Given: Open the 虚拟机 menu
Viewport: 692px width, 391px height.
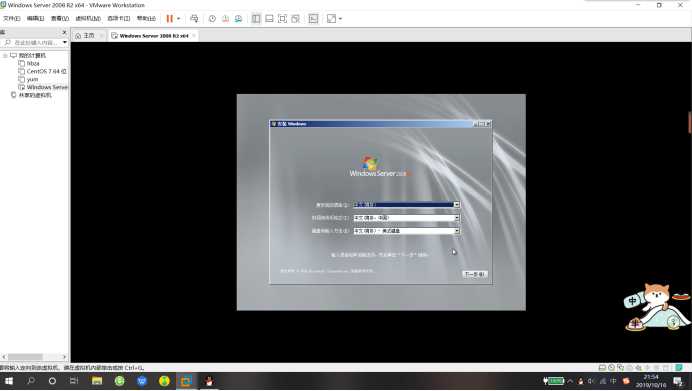Looking at the screenshot, I should pos(88,19).
